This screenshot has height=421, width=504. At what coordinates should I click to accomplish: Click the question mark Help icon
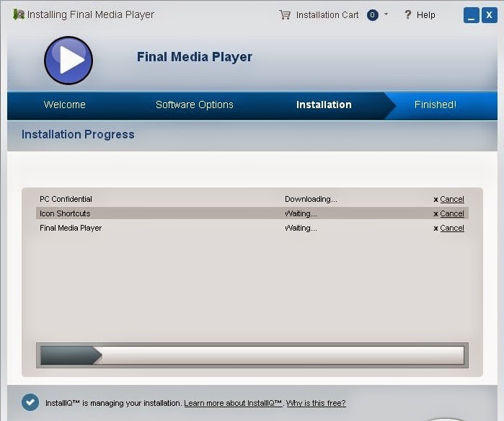[x=407, y=14]
